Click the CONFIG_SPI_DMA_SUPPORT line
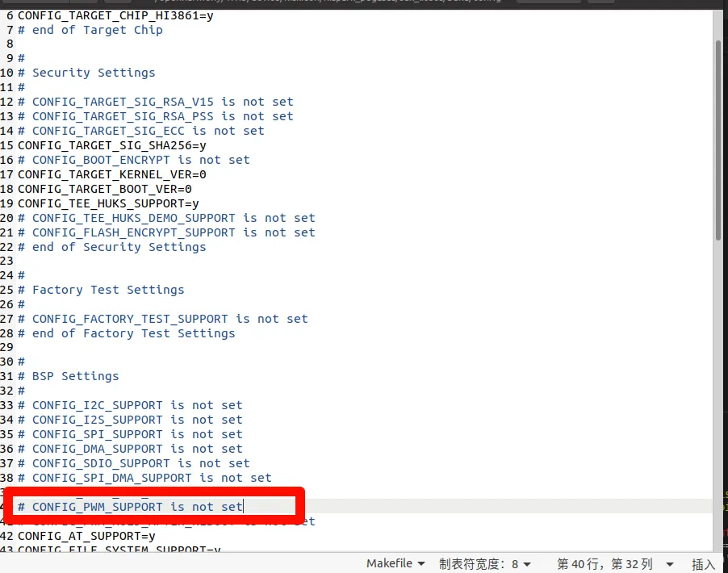Screen dimensions: 728x573 coord(152,478)
